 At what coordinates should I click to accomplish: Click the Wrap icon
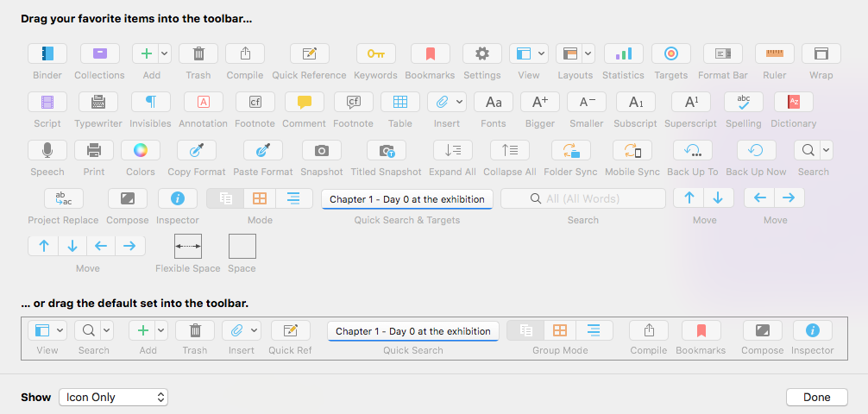click(821, 53)
